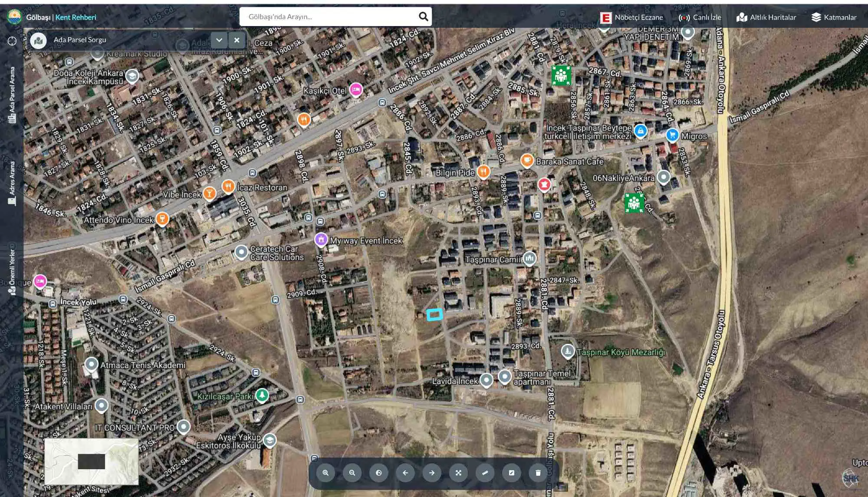Click the My way Event İncek purple marker
Screen dimensions: 868x497
(321, 240)
